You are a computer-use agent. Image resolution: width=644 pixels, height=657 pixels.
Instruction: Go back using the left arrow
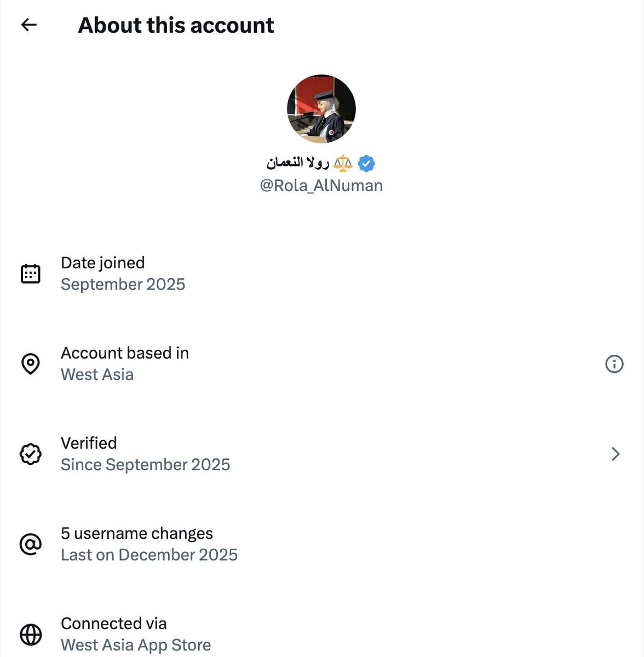point(28,25)
